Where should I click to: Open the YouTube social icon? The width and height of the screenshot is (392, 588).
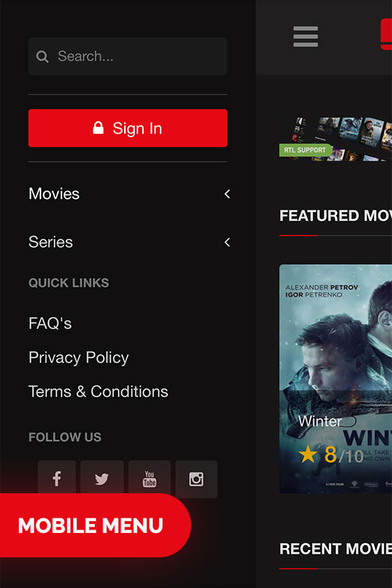[x=149, y=479]
